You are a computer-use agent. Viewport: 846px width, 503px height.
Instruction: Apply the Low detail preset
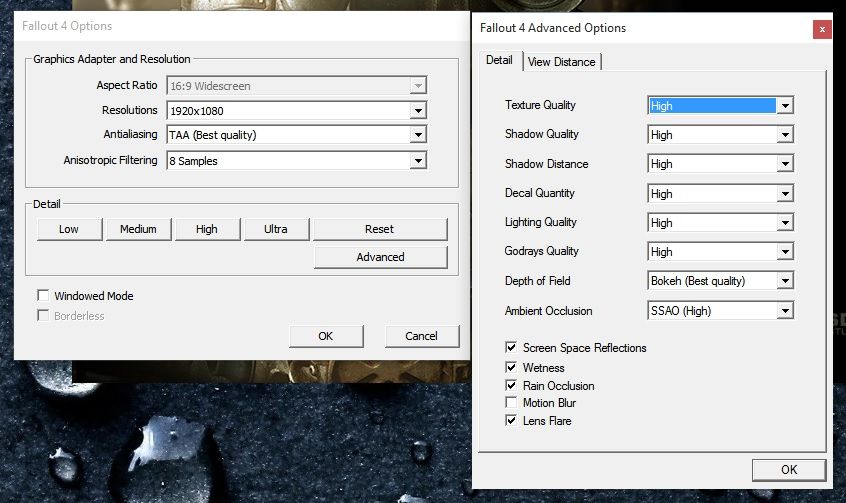pos(69,229)
